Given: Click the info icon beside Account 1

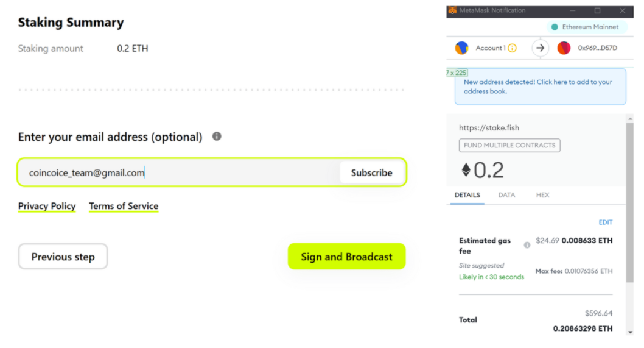Looking at the screenshot, I should [512, 48].
